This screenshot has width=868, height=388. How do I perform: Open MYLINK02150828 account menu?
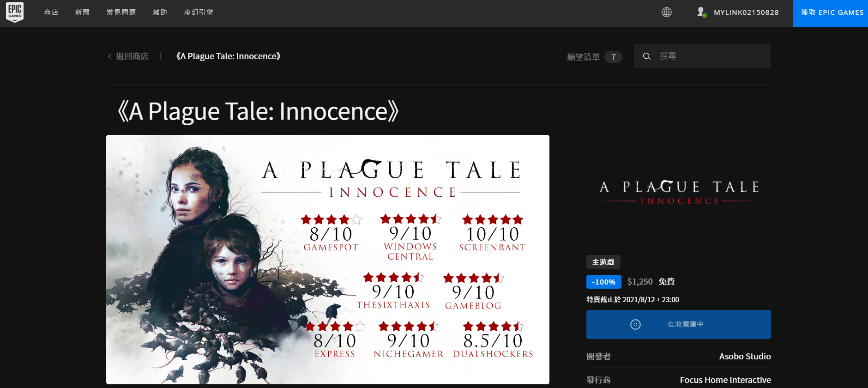pos(746,12)
